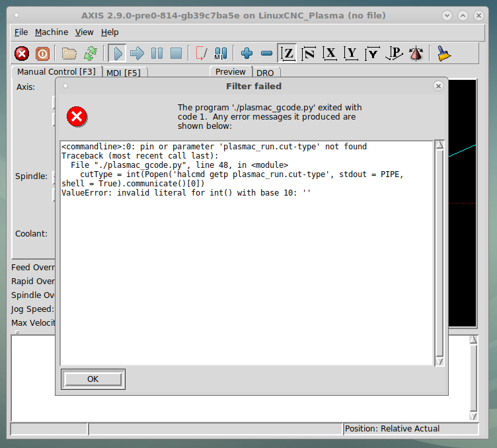Open the View menu
This screenshot has width=497, height=448.
[x=85, y=32]
